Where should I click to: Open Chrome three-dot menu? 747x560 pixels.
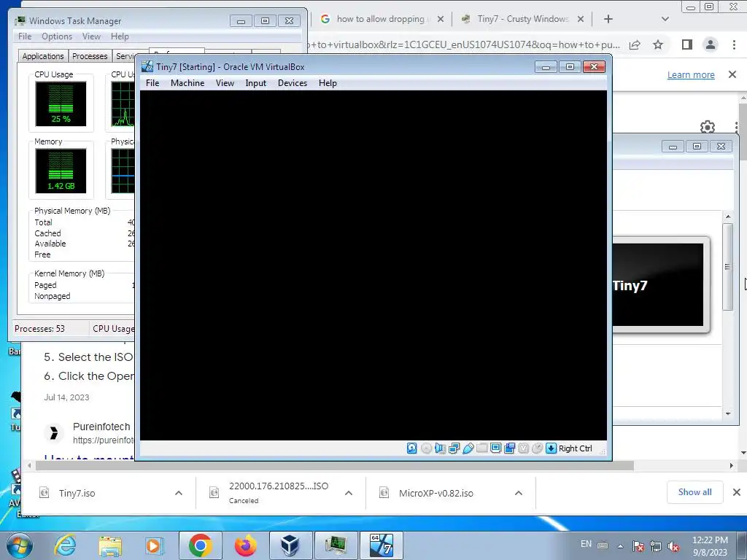[734, 44]
